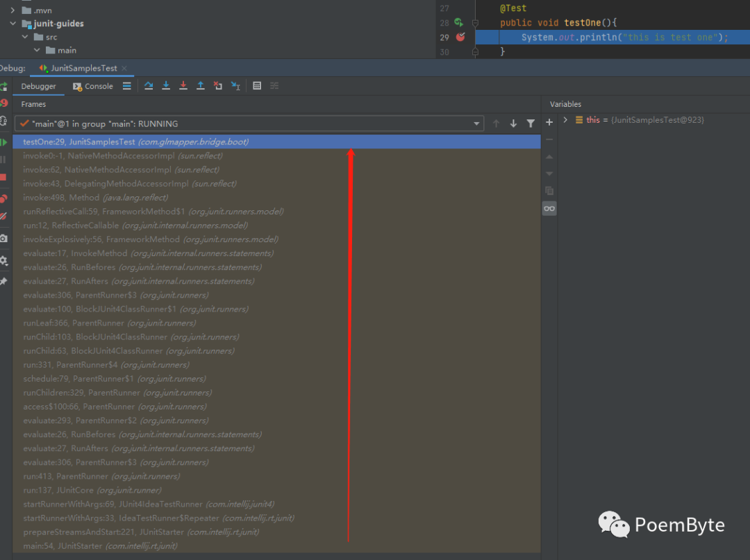Click the Step Out icon
The image size is (750, 560).
click(201, 86)
